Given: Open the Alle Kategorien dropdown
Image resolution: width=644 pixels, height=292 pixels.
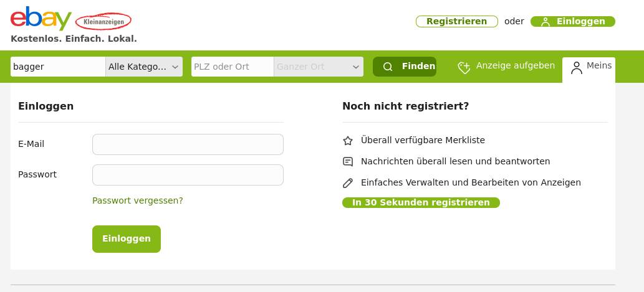Looking at the screenshot, I should click(144, 67).
